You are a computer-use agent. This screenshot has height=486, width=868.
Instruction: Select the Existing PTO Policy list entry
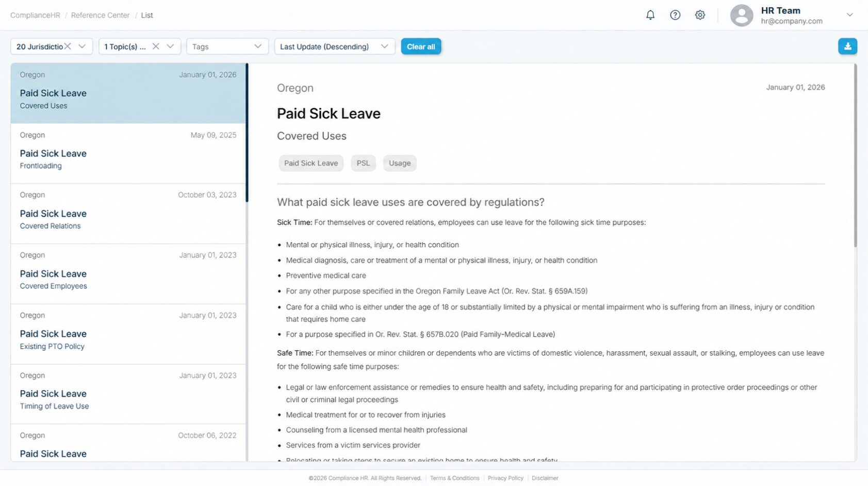(128, 334)
